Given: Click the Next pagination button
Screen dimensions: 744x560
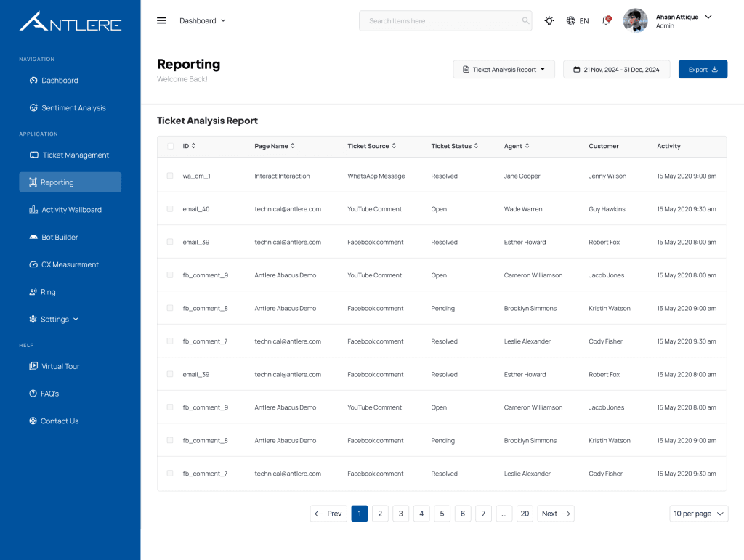Looking at the screenshot, I should click(556, 514).
